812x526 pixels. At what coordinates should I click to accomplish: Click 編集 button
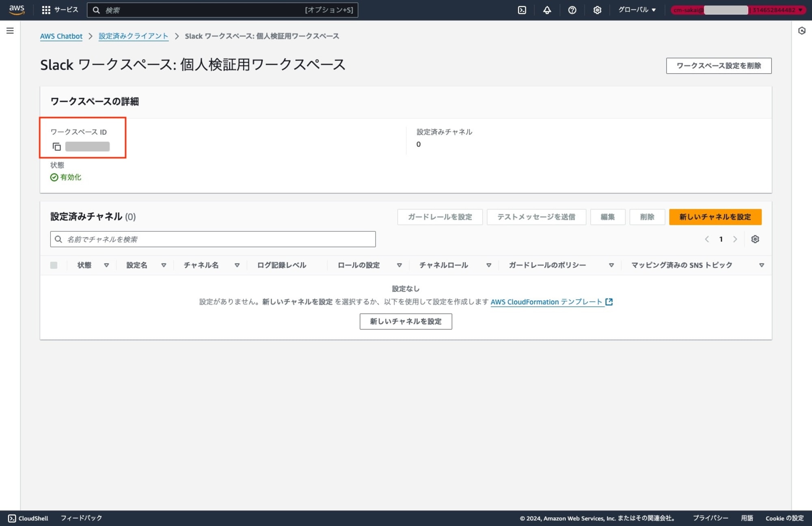pos(608,217)
